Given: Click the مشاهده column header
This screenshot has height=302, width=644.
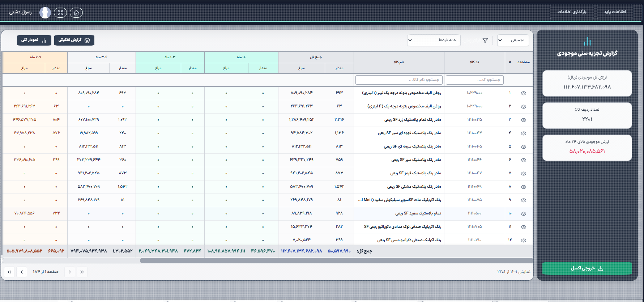Looking at the screenshot, I should (523, 62).
